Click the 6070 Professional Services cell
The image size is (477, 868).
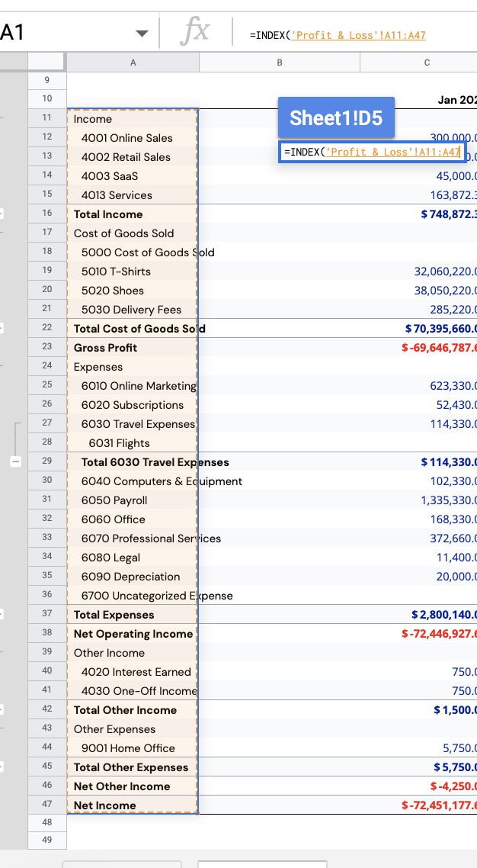point(133,538)
